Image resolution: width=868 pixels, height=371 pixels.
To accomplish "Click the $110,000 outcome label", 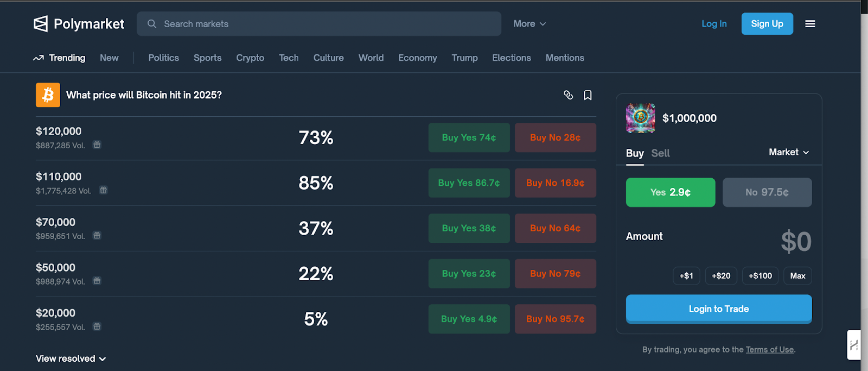I will (59, 177).
